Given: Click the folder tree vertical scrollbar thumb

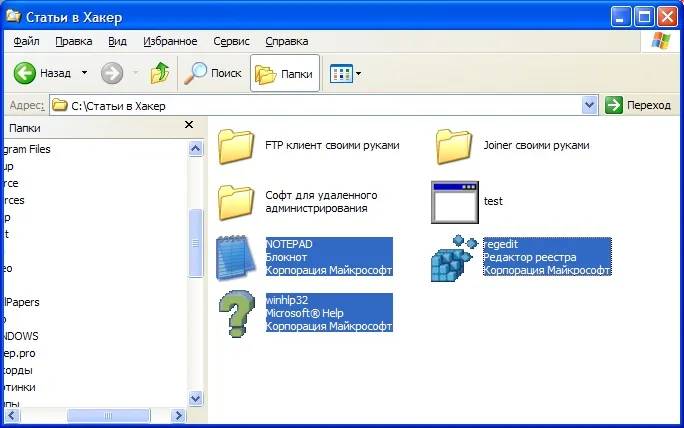Looking at the screenshot, I should coord(195,243).
